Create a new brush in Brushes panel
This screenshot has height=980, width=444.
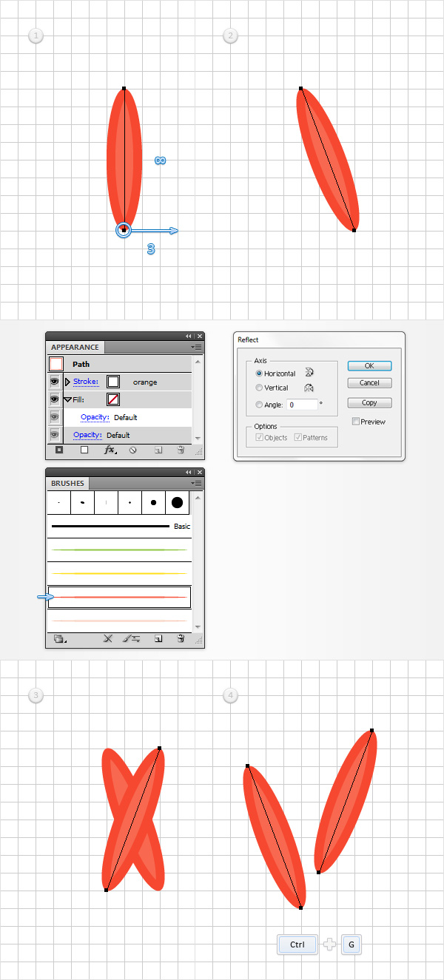pyautogui.click(x=157, y=639)
